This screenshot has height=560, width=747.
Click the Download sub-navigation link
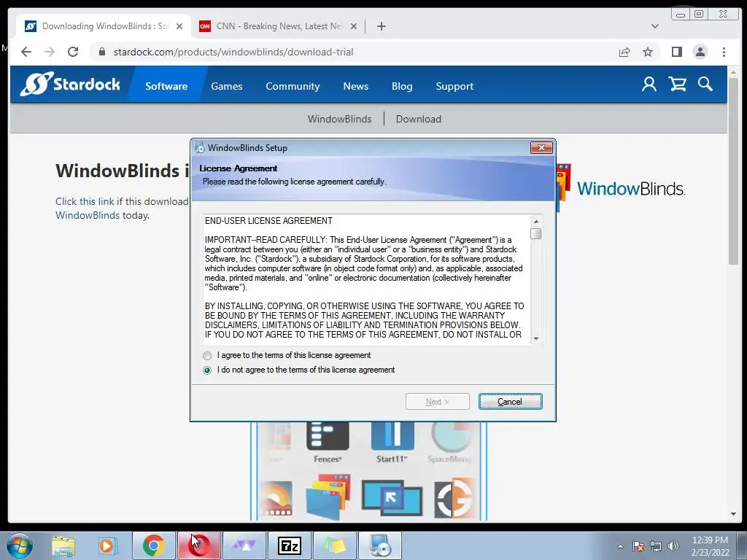tap(418, 119)
